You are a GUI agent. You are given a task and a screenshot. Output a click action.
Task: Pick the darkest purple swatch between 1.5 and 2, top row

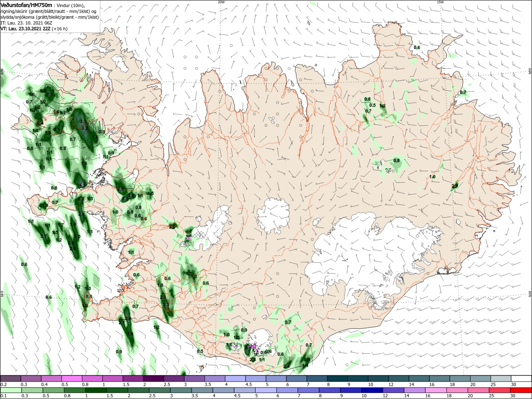coord(153,379)
